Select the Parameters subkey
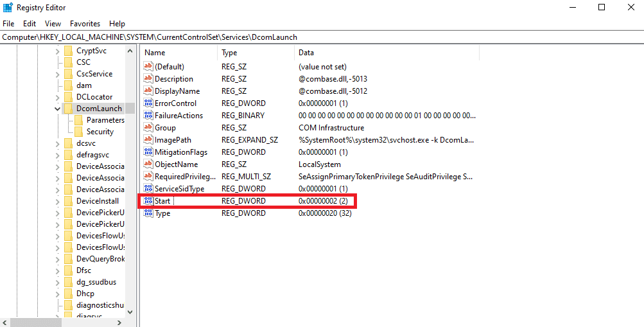The height and width of the screenshot is (327, 644). coord(105,120)
